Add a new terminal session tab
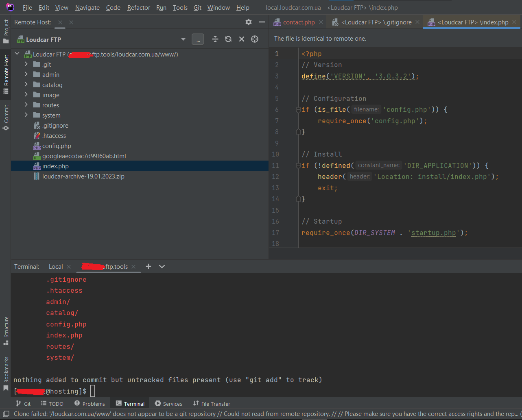Viewport: 522px width, 420px height. [149, 266]
